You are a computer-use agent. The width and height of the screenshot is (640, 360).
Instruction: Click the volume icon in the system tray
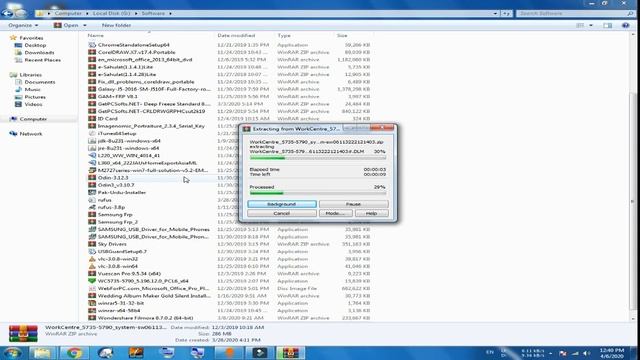pos(587,353)
